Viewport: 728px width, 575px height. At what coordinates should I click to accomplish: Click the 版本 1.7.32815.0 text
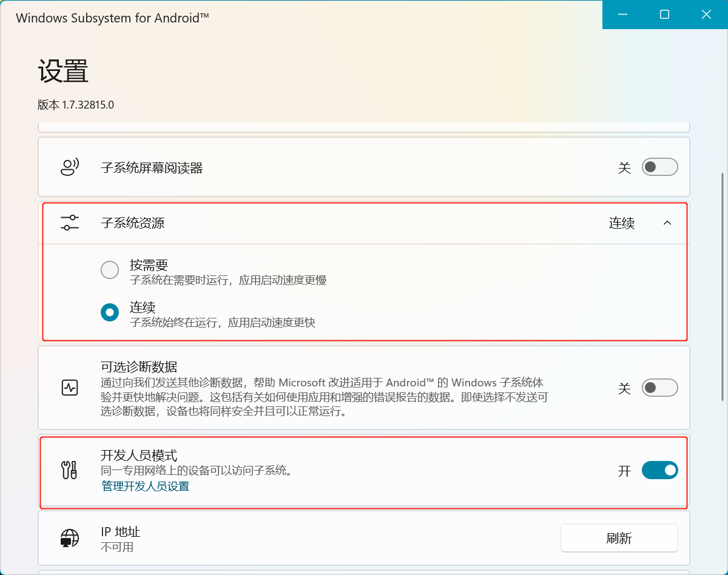(x=76, y=105)
